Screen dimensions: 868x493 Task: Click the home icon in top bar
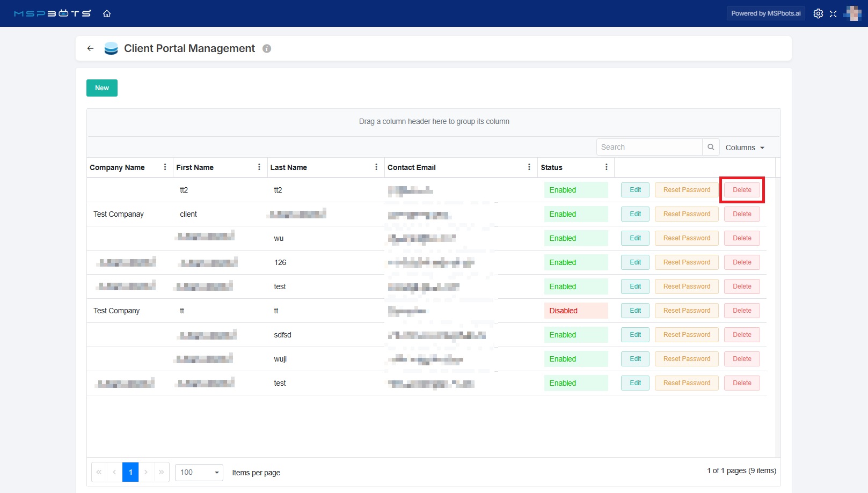click(x=107, y=13)
